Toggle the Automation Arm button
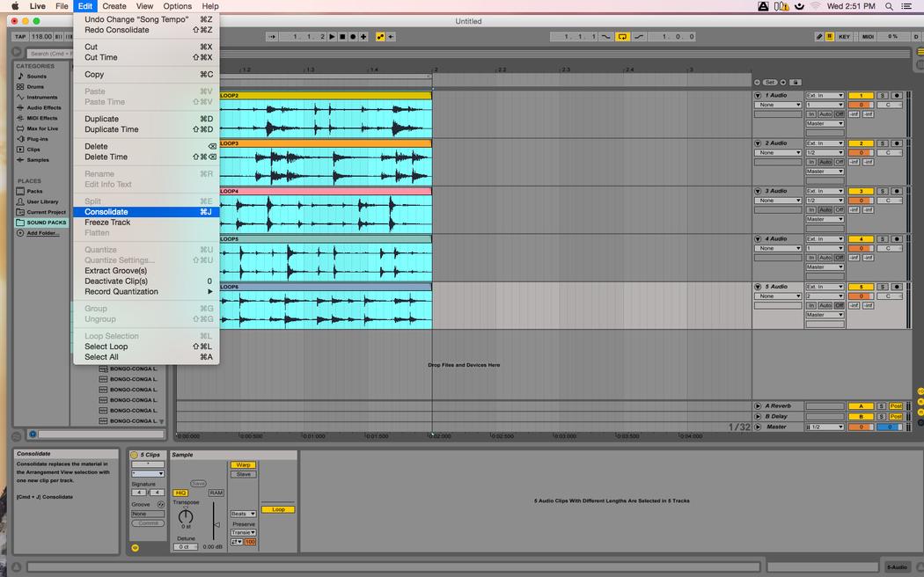The height and width of the screenshot is (577, 924). tap(380, 37)
